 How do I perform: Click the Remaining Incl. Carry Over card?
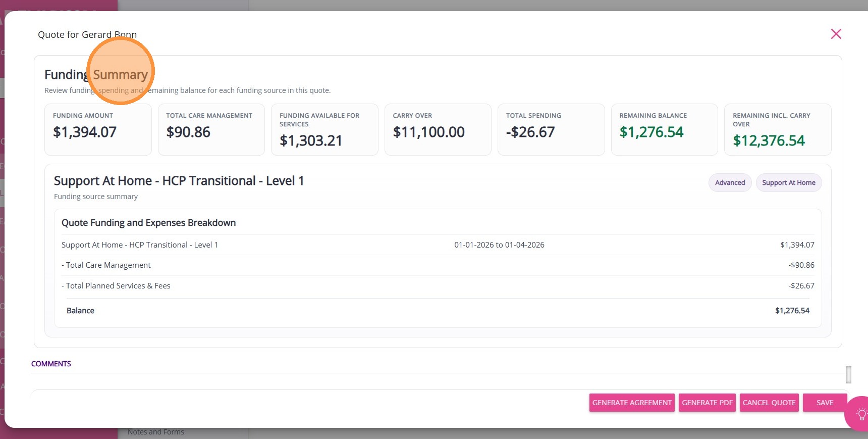click(777, 129)
